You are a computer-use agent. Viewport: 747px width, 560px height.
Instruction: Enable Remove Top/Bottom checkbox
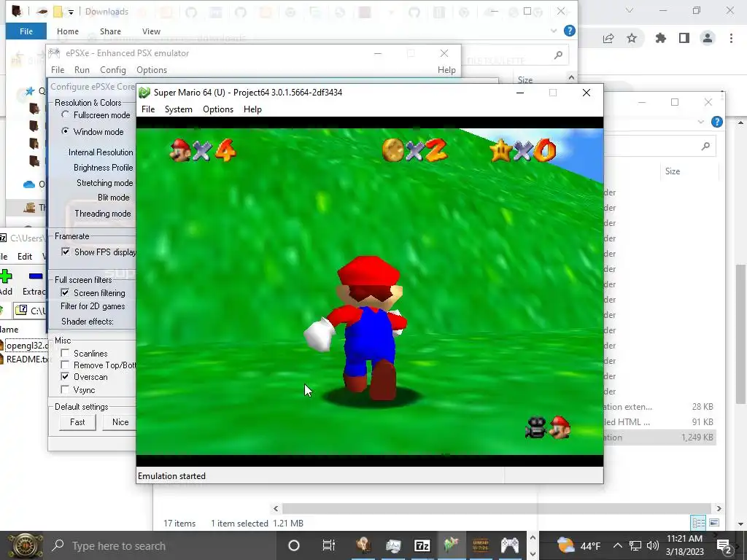pyautogui.click(x=65, y=365)
